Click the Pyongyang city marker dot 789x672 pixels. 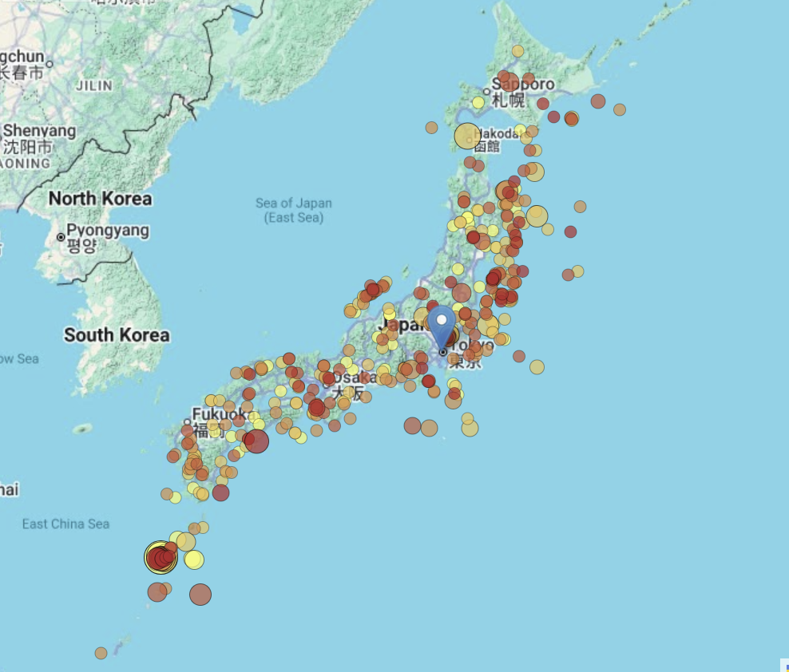(x=61, y=237)
